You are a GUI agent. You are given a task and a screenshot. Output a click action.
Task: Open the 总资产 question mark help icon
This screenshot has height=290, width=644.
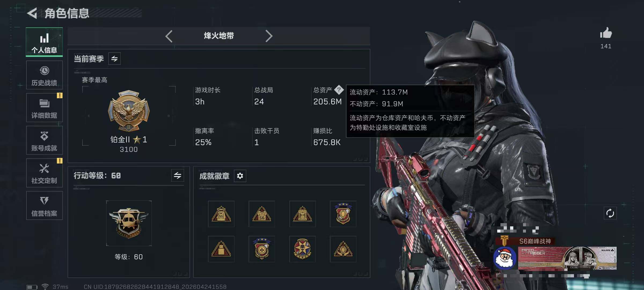point(339,90)
